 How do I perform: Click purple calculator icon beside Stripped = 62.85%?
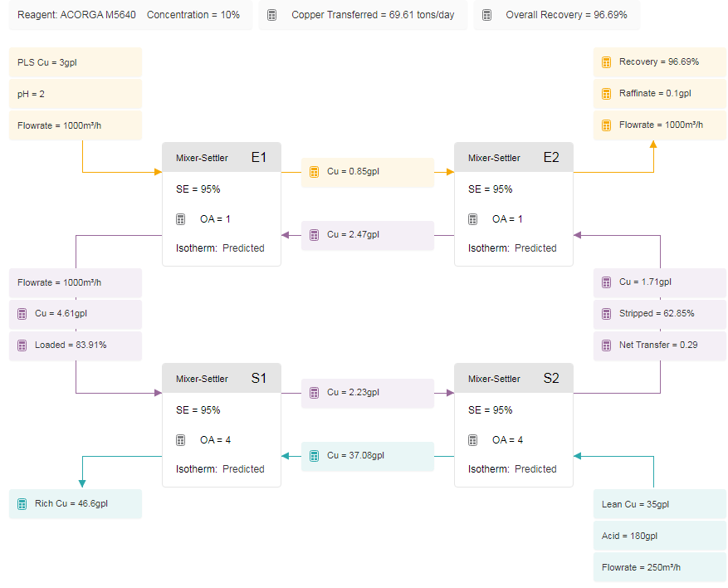[606, 314]
